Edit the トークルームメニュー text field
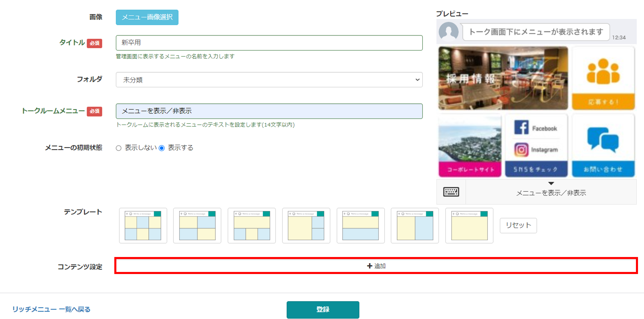 pyautogui.click(x=269, y=111)
